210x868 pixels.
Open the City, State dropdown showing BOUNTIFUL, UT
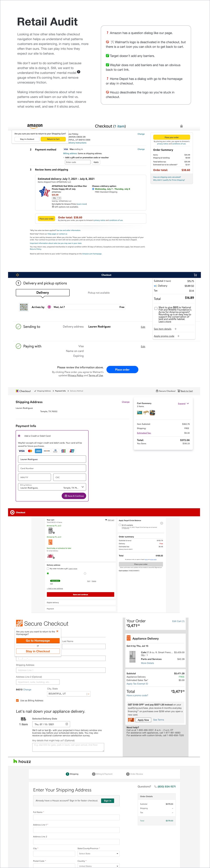click(69, 694)
